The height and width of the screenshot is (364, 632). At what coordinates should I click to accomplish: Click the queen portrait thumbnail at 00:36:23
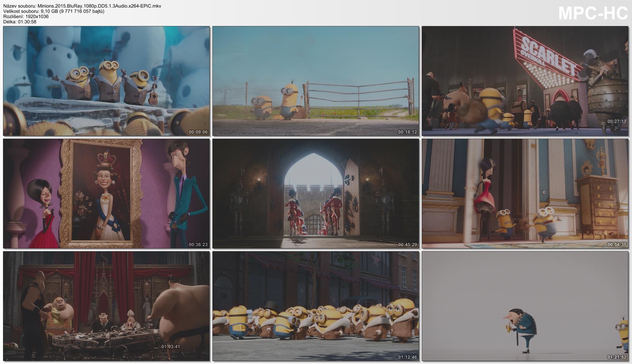pyautogui.click(x=106, y=194)
